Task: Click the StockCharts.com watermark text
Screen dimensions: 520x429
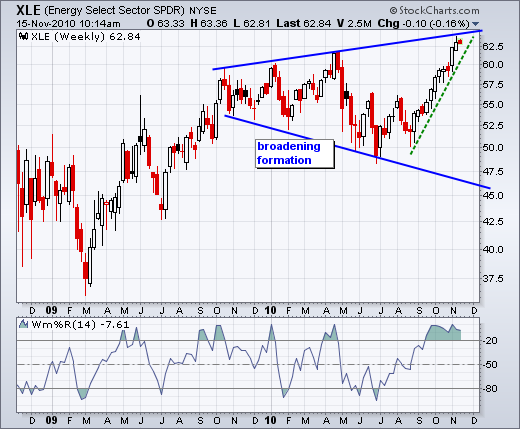Action: pyautogui.click(x=435, y=11)
